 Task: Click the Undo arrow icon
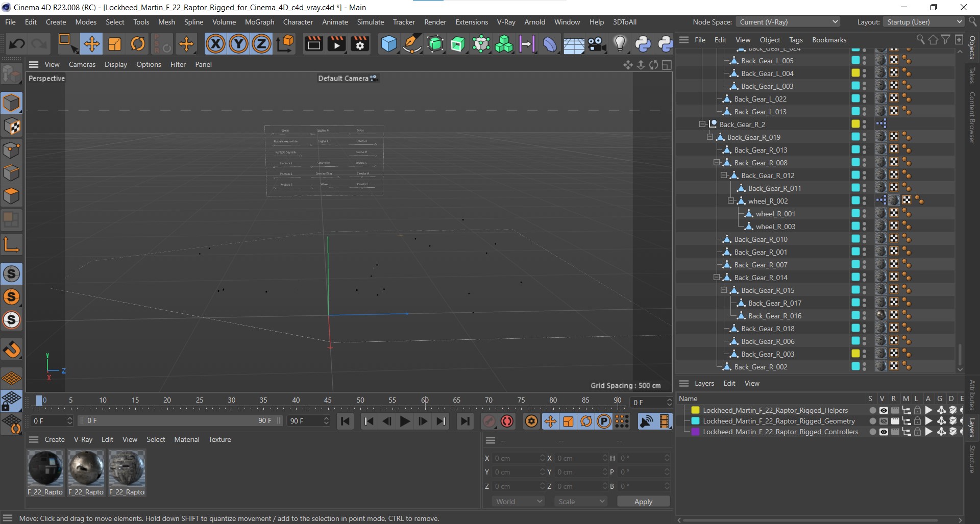coord(17,44)
